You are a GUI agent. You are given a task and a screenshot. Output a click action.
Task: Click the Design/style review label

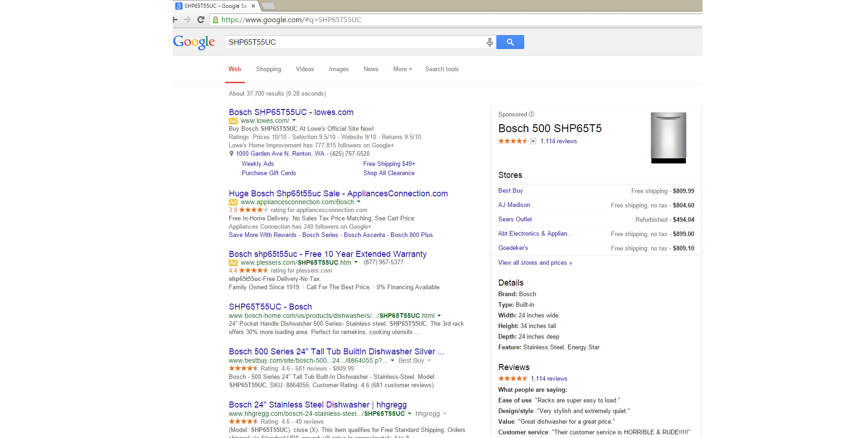click(x=516, y=411)
